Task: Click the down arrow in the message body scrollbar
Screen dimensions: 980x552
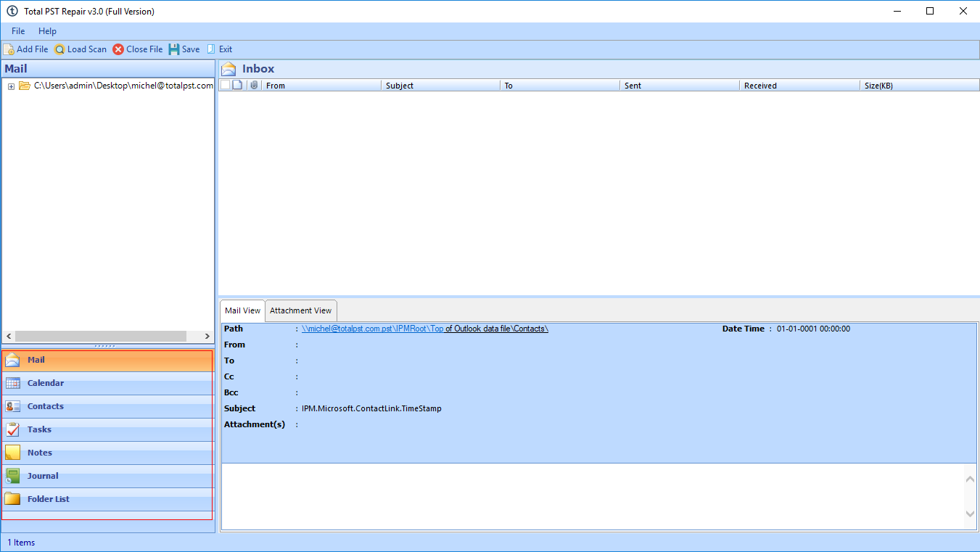Action: (x=970, y=514)
